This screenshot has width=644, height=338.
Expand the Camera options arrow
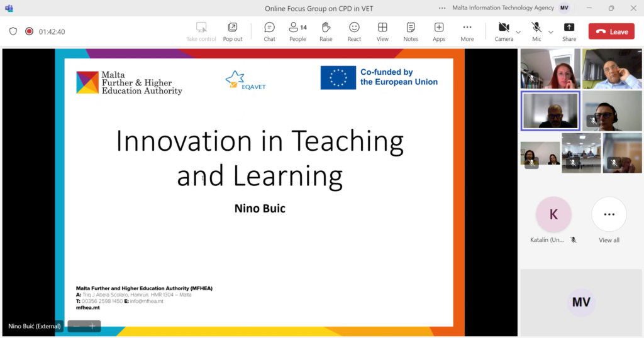pos(518,32)
